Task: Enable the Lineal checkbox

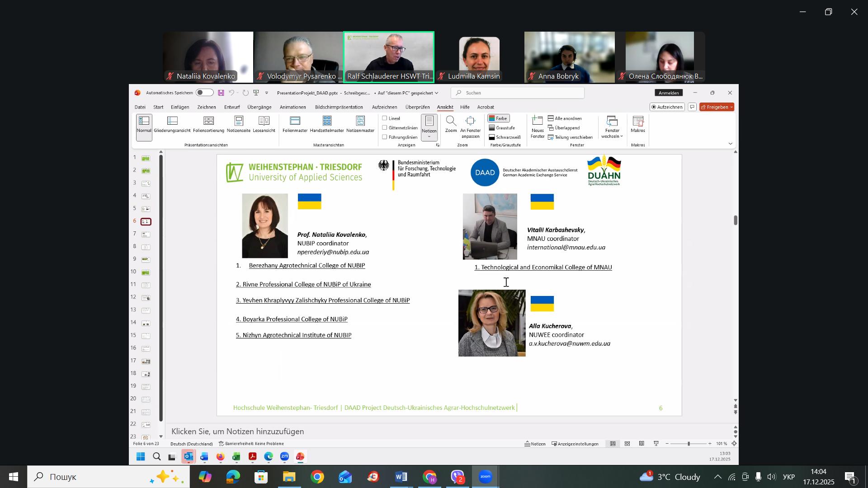Action: point(385,118)
